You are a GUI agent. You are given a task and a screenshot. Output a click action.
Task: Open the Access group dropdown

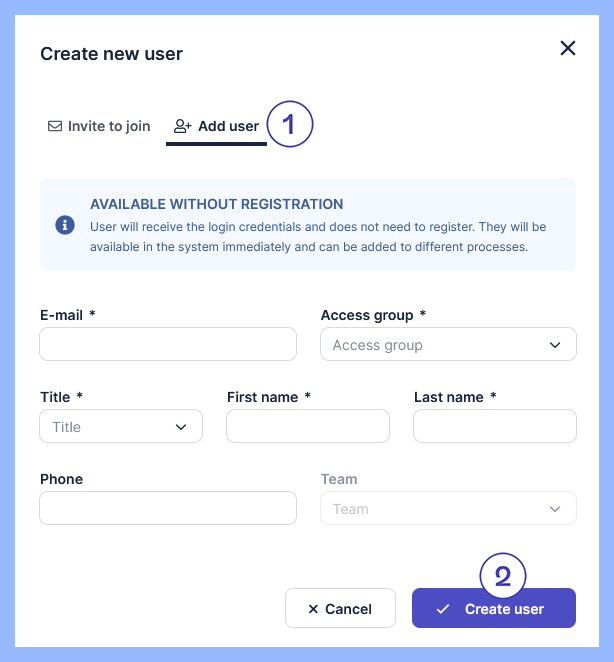(448, 345)
